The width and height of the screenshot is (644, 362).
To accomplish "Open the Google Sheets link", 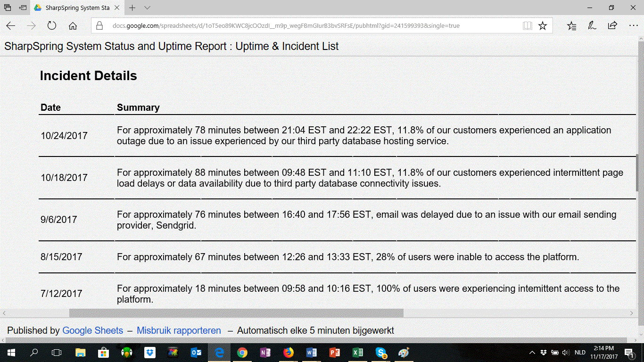I will pyautogui.click(x=92, y=330).
